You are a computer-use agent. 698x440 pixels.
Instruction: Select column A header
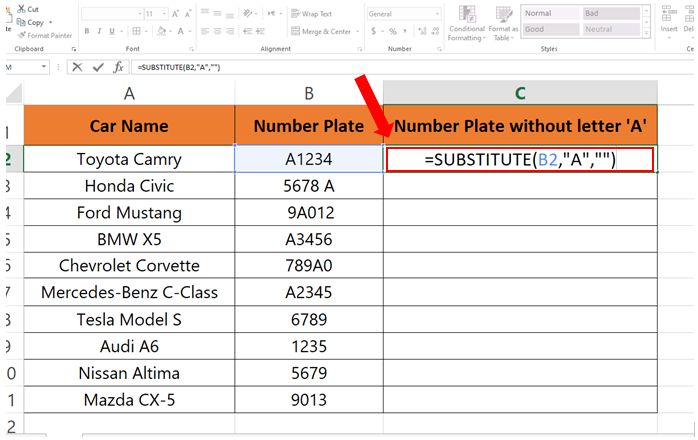(129, 94)
